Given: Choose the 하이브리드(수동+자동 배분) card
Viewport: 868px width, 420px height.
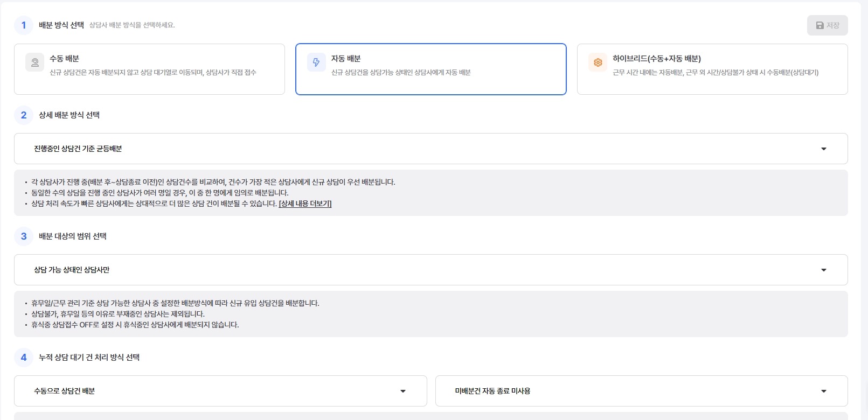Looking at the screenshot, I should (712, 69).
